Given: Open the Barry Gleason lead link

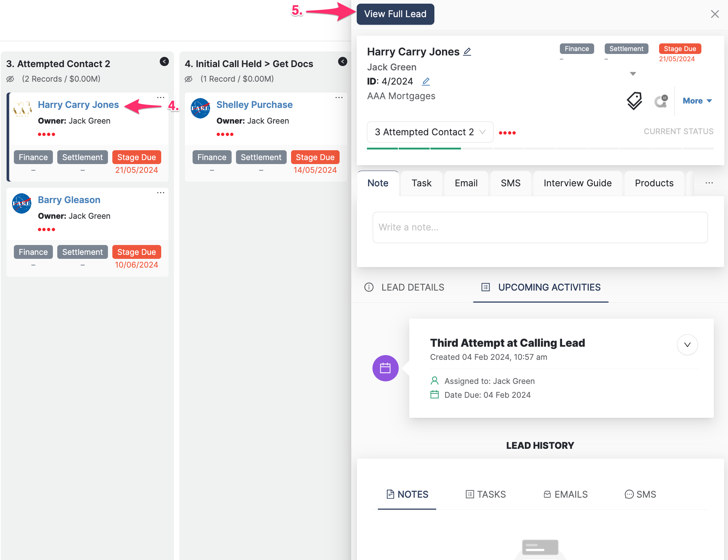Looking at the screenshot, I should tap(69, 200).
